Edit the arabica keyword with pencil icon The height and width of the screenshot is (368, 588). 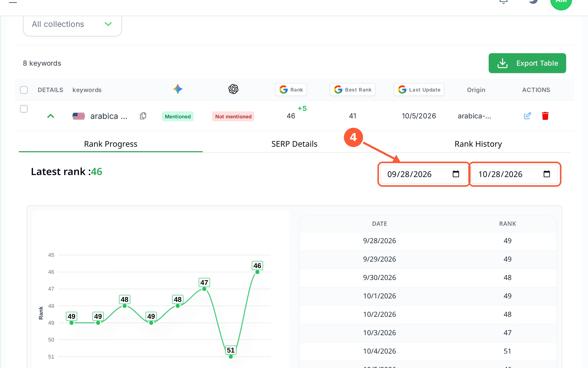click(x=527, y=116)
